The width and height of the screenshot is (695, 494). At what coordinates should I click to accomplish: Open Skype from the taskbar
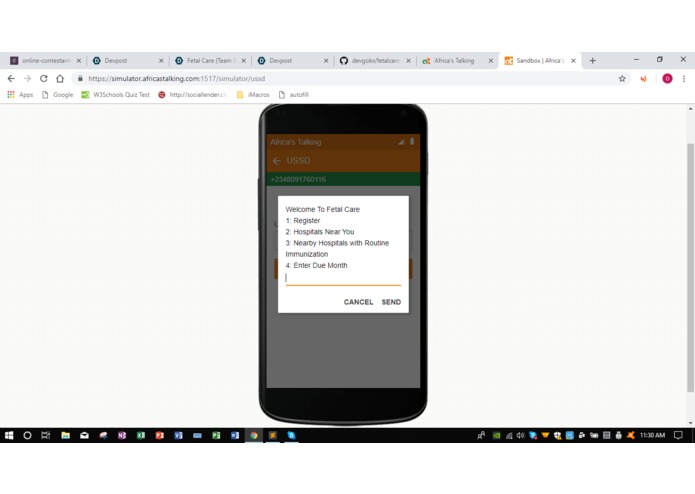(291, 435)
